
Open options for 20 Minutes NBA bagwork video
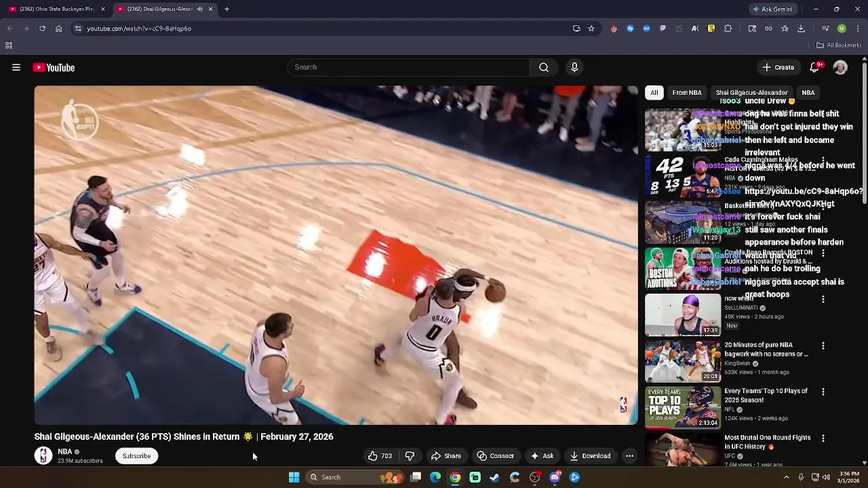[x=823, y=346]
